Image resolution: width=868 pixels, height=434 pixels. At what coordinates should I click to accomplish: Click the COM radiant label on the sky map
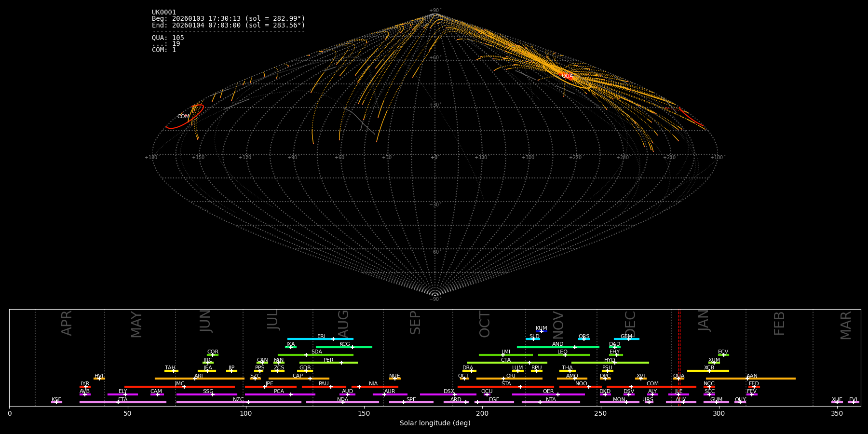click(183, 116)
